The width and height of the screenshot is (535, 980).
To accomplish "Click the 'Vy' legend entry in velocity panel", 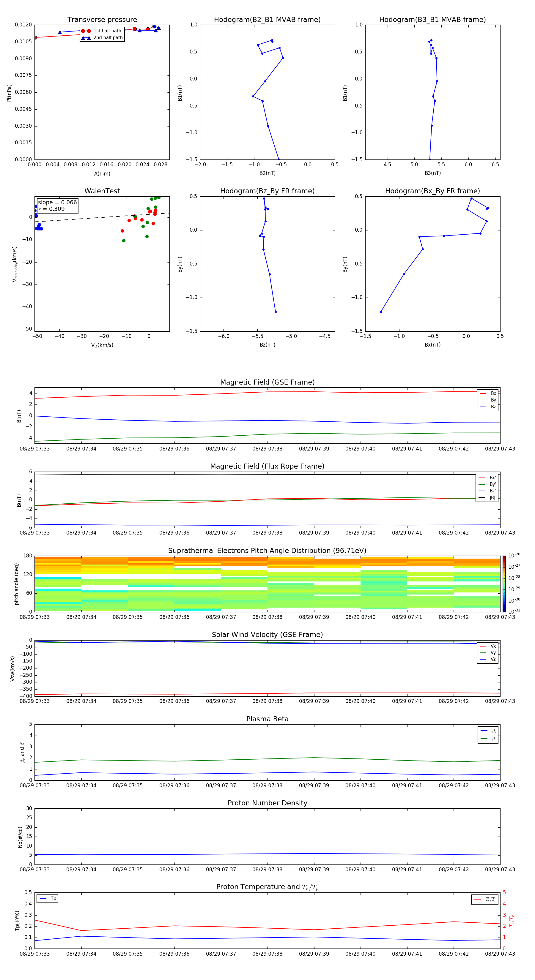I will [x=488, y=652].
